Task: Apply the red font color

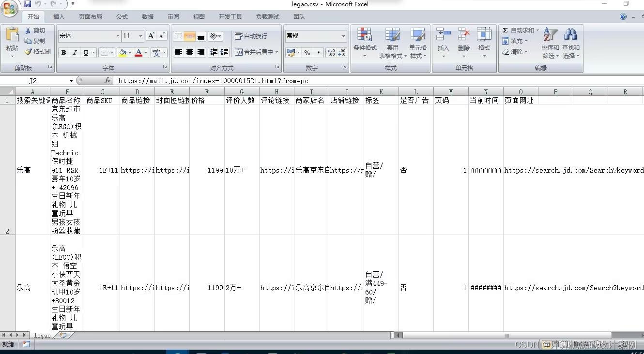Action: (138, 53)
